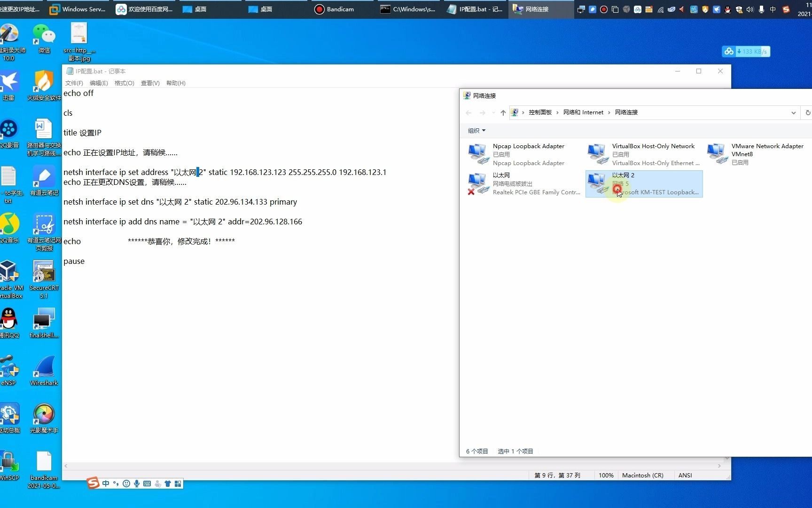Viewport: 812px width, 508px height.
Task: Click the volume speaker tray icon
Action: point(750,9)
